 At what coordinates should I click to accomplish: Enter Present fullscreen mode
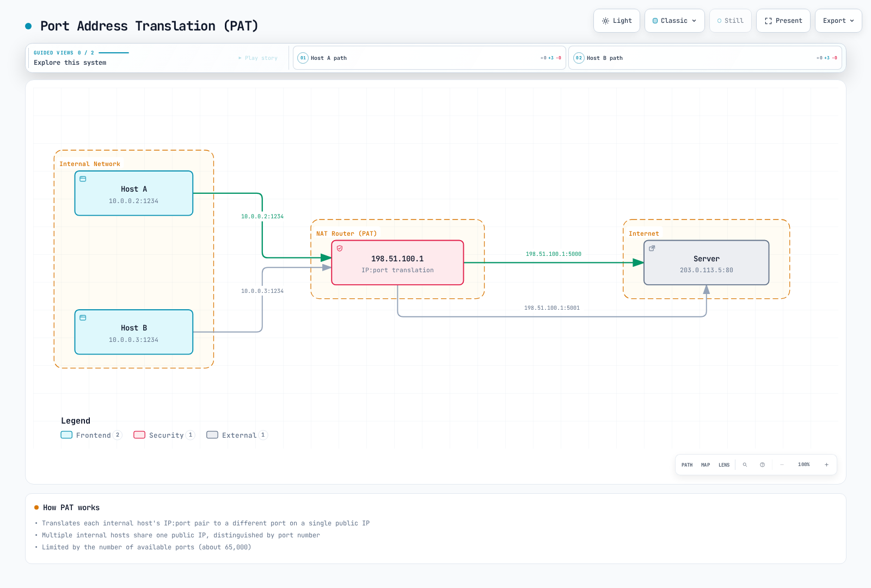[x=783, y=21]
